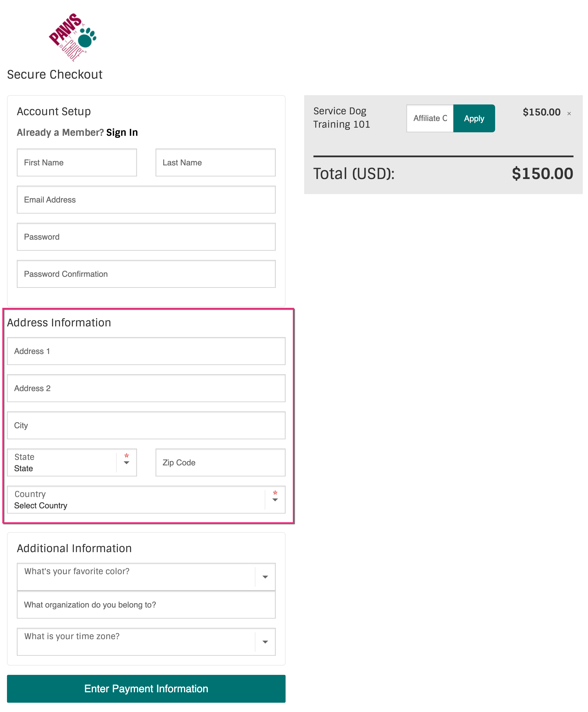This screenshot has height=712, width=588.
Task: Click the Additional Information heading
Action: [x=74, y=548]
